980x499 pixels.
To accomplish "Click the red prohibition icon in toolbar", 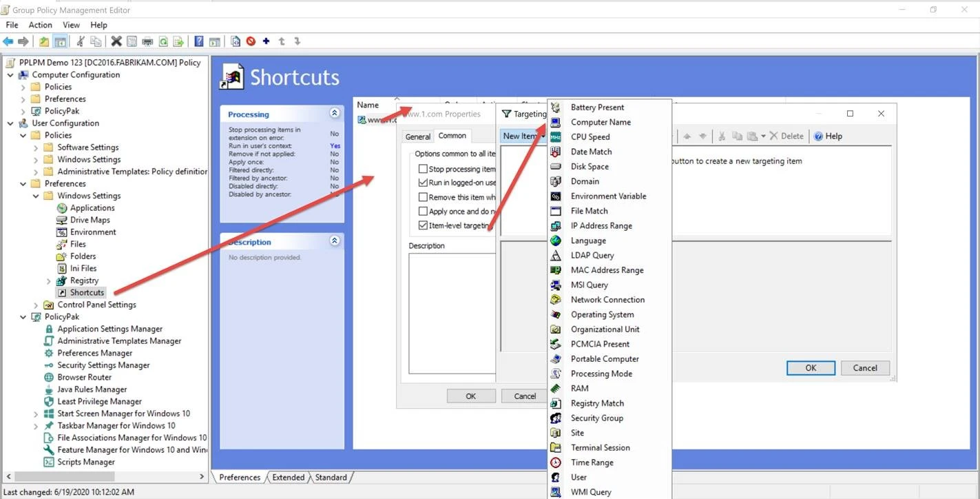I will [251, 41].
